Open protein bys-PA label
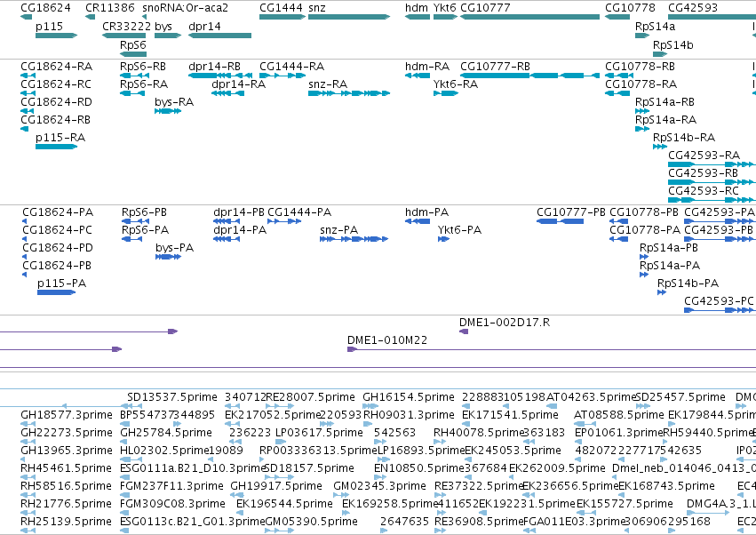Viewport: 756px width, 535px height. coord(174,248)
